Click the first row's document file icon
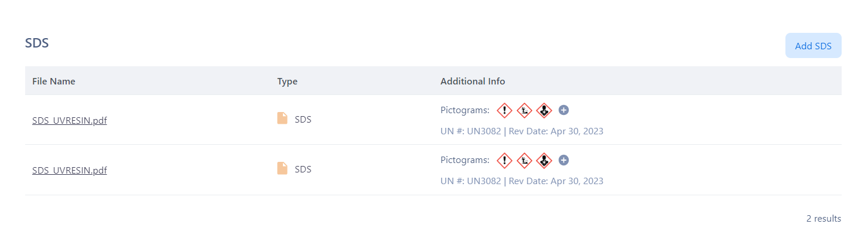Image resolution: width=868 pixels, height=251 pixels. pos(282,118)
